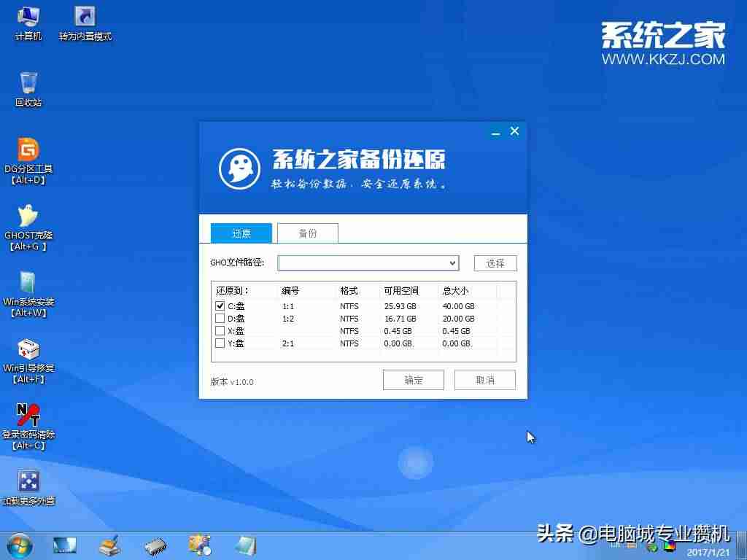
Task: Open the 计算机 desktop icon
Action: [28, 23]
